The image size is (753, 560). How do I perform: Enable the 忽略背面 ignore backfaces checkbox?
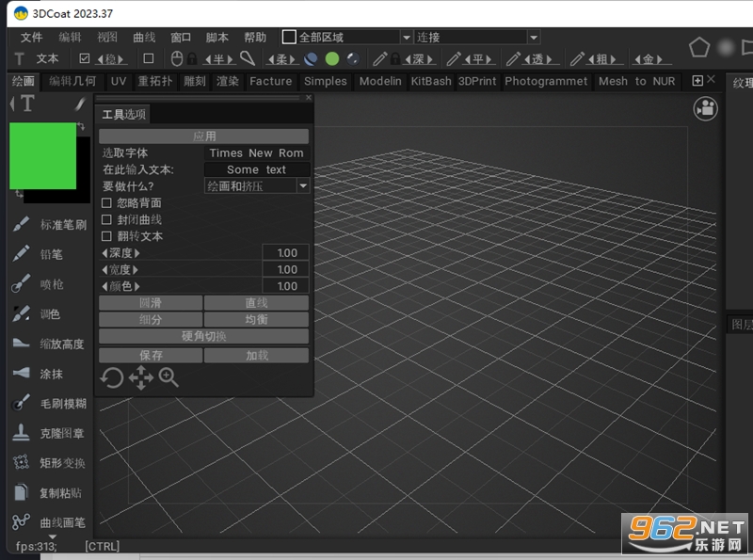click(106, 202)
